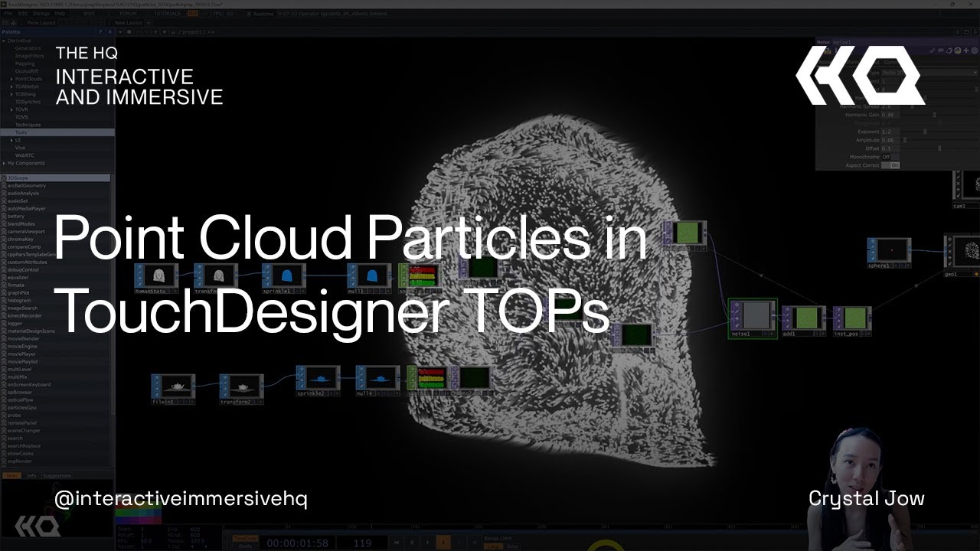Viewport: 980px width, 551px height.
Task: Select the compareComp component icon
Action: pyautogui.click(x=4, y=247)
